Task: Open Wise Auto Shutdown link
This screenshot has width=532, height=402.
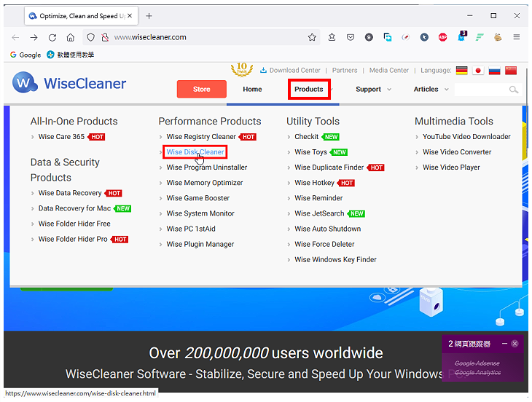Action: (327, 229)
